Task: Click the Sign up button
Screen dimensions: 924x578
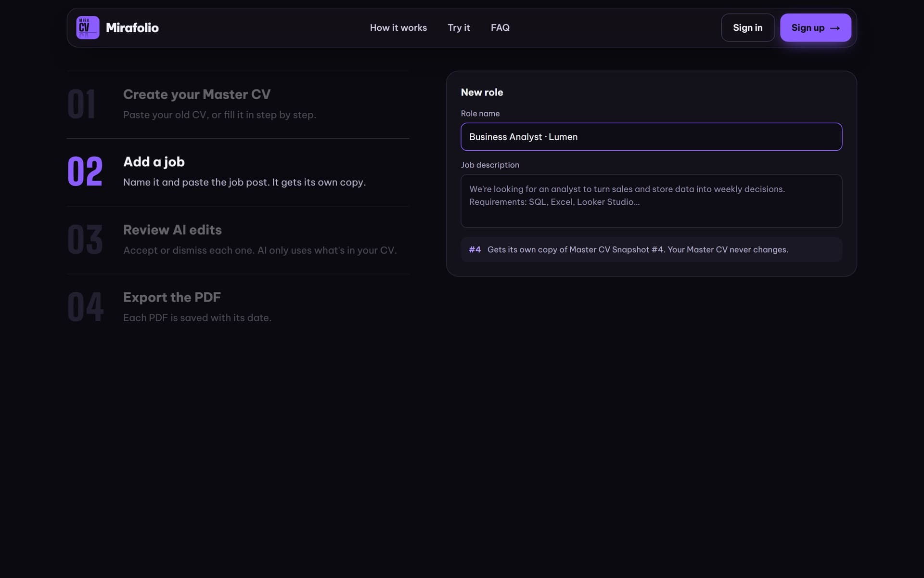Action: pos(815,27)
